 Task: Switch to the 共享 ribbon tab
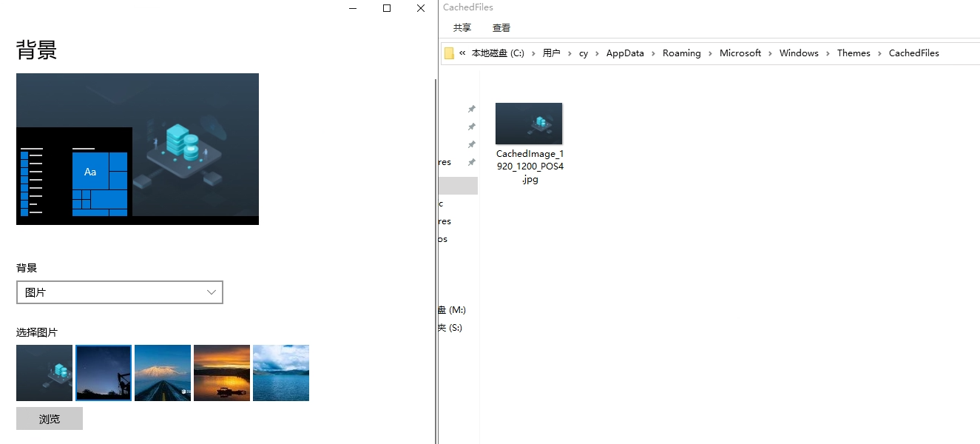(x=462, y=28)
